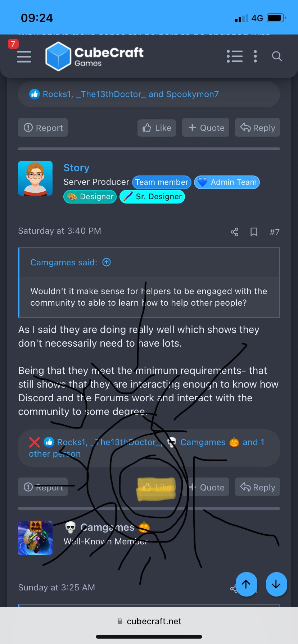Reply to Story's post
This screenshot has width=298, height=644.
pyautogui.click(x=257, y=487)
